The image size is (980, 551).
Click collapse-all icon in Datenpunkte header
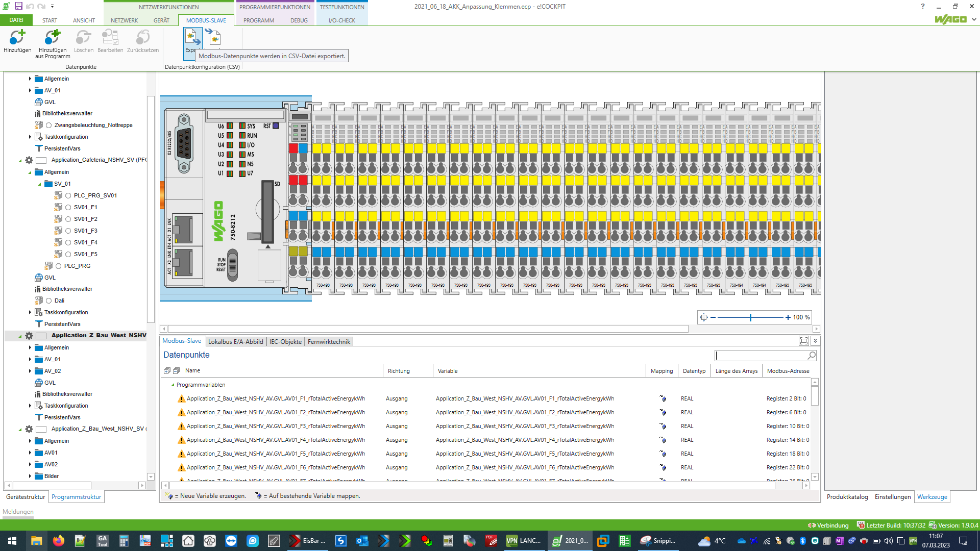[x=177, y=371]
